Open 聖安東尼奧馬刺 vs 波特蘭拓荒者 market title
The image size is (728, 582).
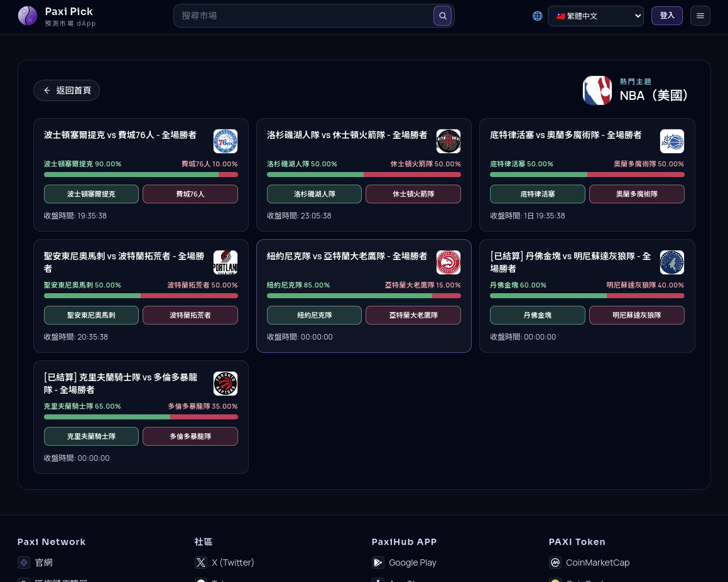(124, 262)
